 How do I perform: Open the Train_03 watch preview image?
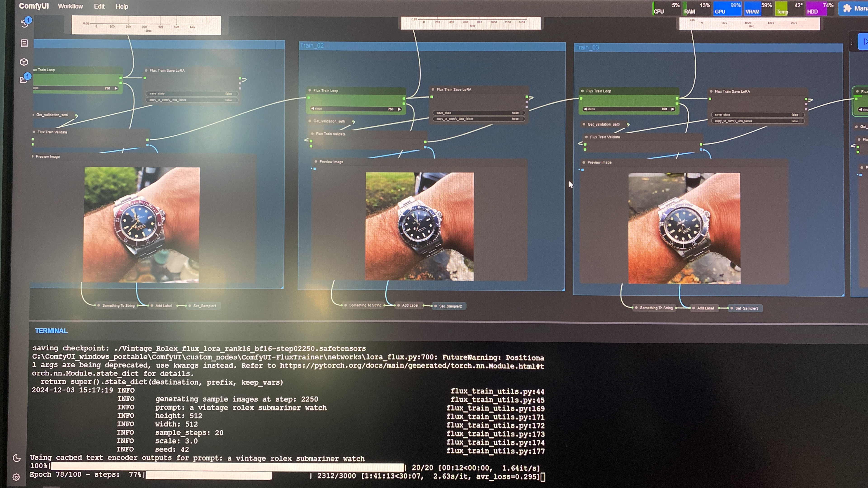684,228
